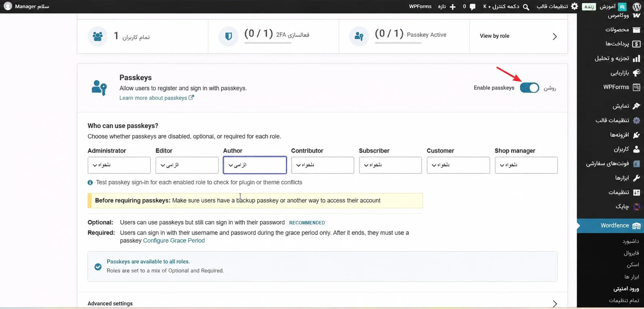Click the Passkeys heading text
The width and height of the screenshot is (644, 309).
[136, 78]
